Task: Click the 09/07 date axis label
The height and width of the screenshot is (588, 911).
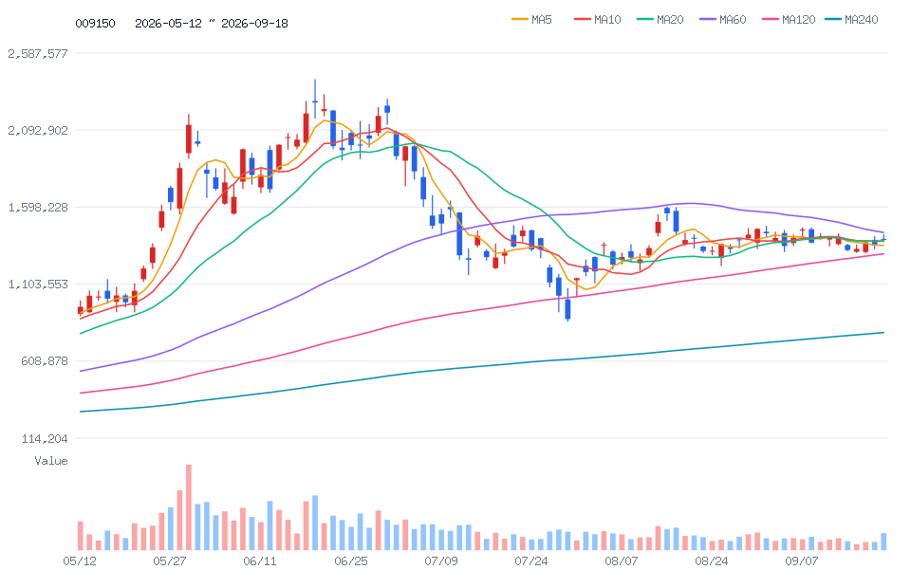Action: (802, 561)
